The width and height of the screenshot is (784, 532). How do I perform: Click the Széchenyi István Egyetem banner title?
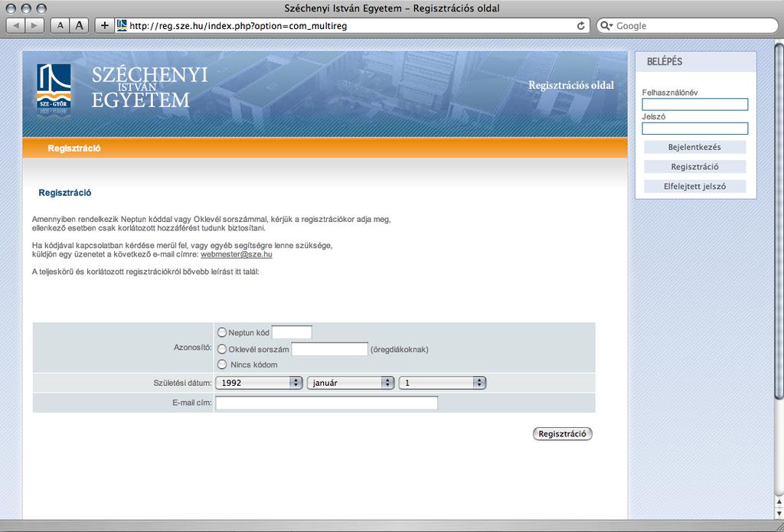click(149, 87)
